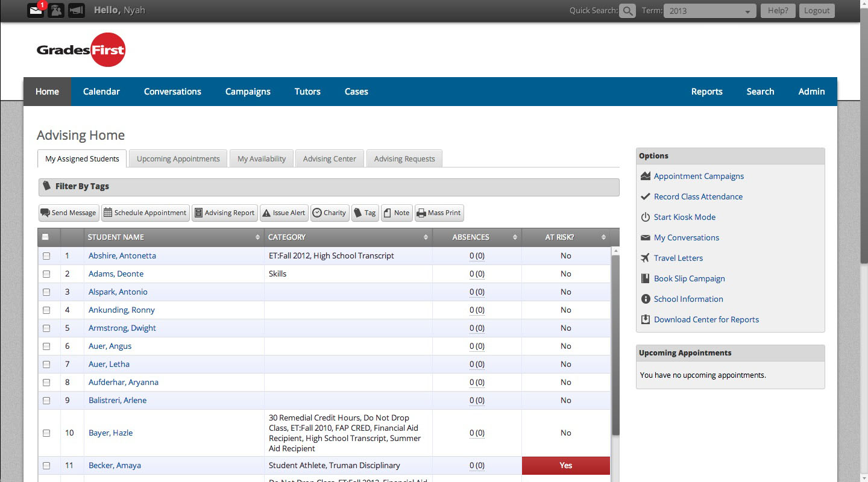Screen dimensions: 868x482
Task: Check the box for Armstrong, Dwight
Action: [x=46, y=328]
